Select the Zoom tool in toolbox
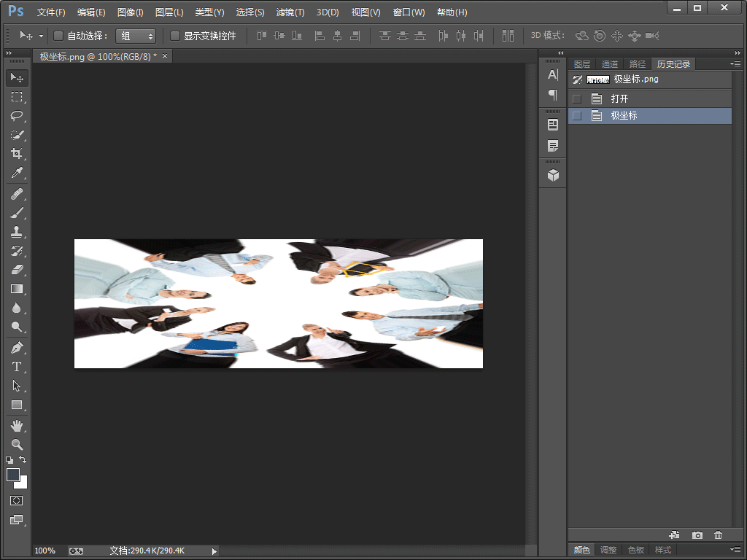The height and width of the screenshot is (560, 747). (17, 444)
